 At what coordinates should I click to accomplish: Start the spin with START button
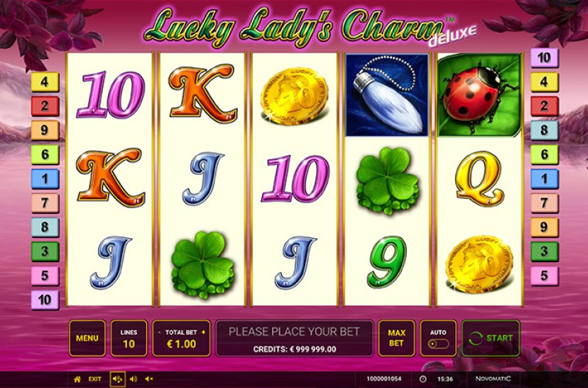point(491,338)
